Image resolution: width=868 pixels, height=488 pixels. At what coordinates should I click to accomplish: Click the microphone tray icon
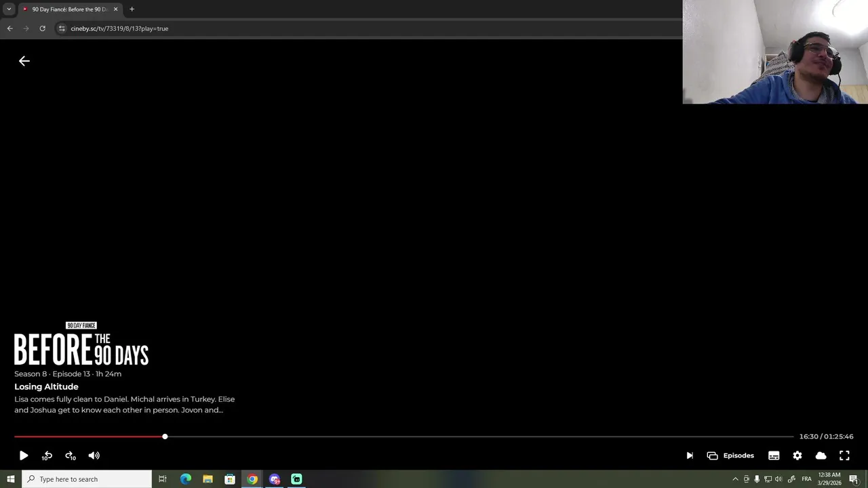click(x=757, y=479)
